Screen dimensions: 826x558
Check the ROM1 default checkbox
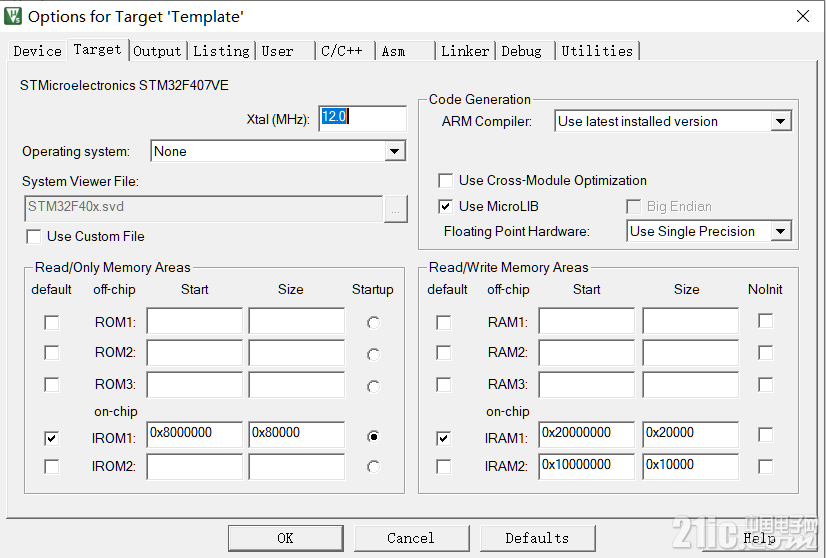click(x=52, y=322)
